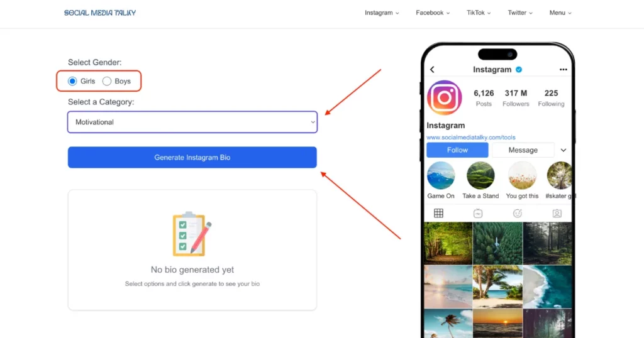Open the aerial green forest photo thumbnail
The height and width of the screenshot is (338, 644).
click(x=497, y=243)
